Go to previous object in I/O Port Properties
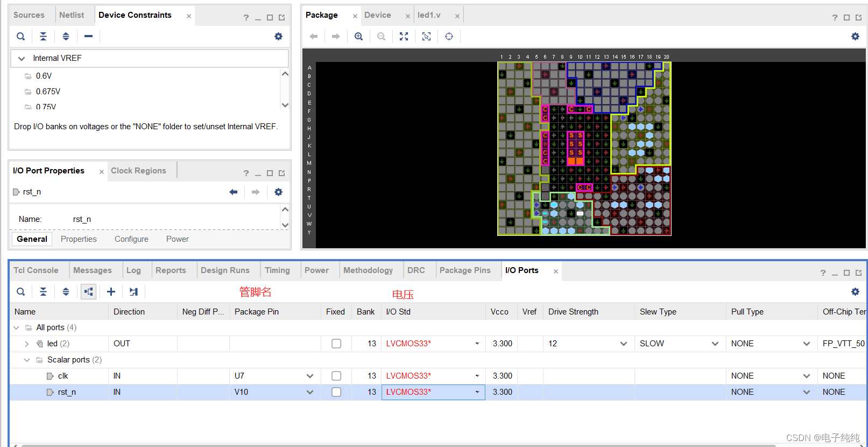Viewport: 868px width, 447px height. coord(233,192)
